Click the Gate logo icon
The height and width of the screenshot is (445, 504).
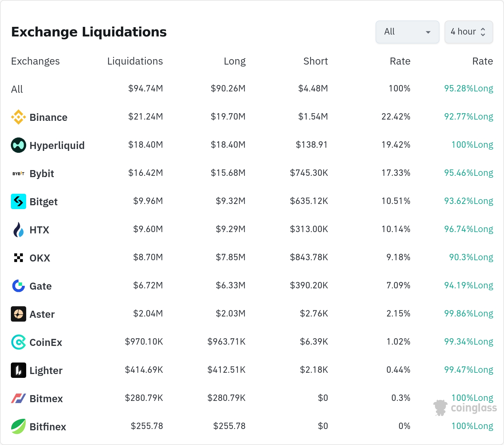(x=19, y=286)
